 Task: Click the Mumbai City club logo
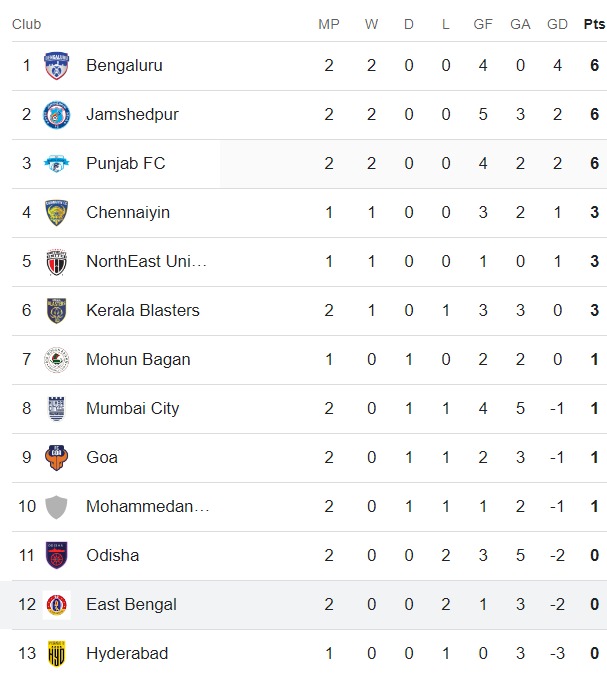coord(57,408)
